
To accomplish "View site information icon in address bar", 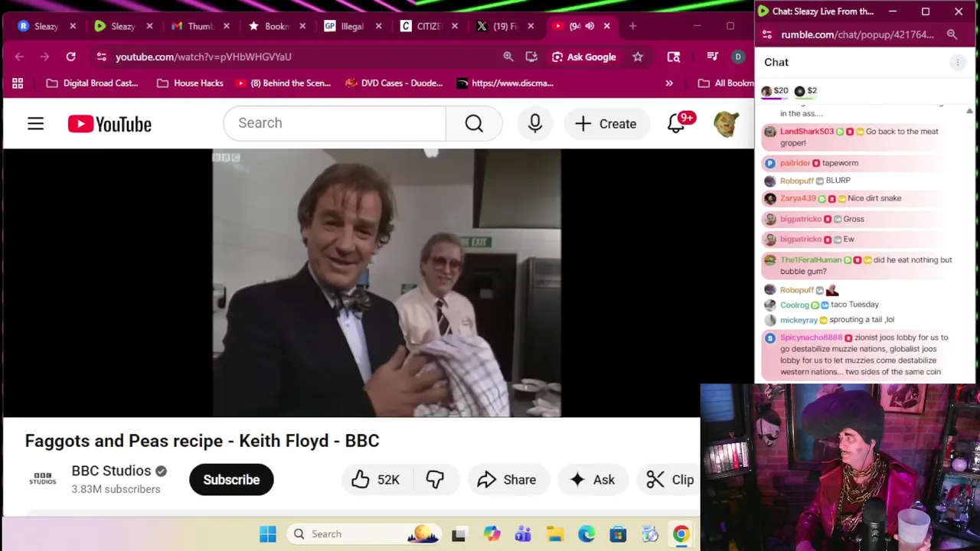I will point(101,57).
